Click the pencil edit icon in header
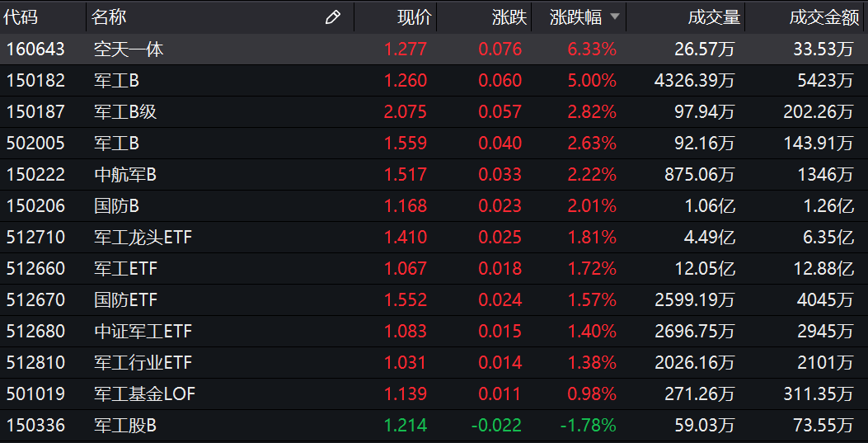Image resolution: width=868 pixels, height=443 pixels. pyautogui.click(x=333, y=17)
